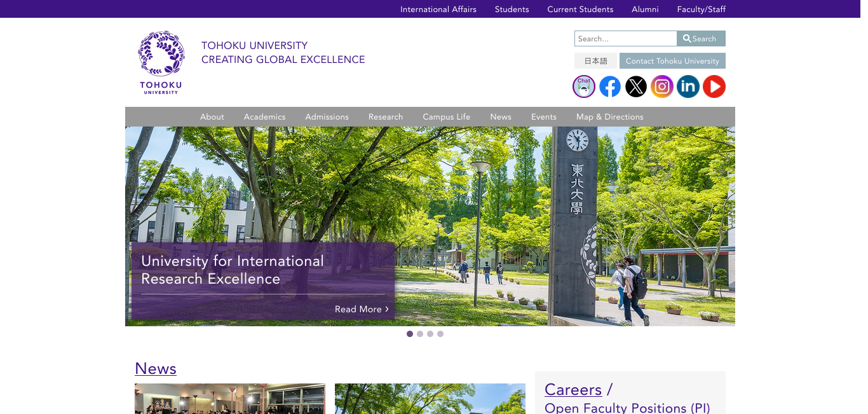Select fourth carousel slide dot

440,334
